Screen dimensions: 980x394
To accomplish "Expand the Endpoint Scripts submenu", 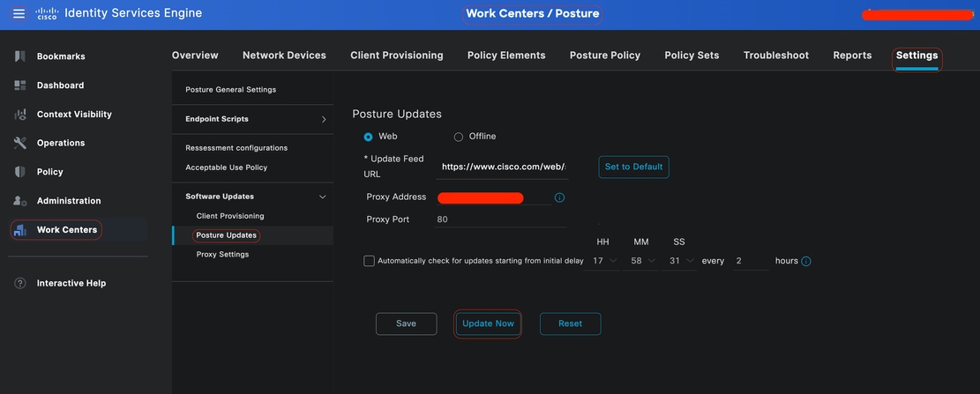I will (x=323, y=119).
